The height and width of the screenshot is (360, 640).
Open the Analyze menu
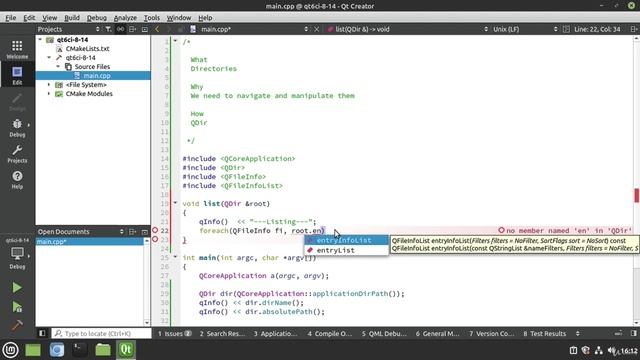125,18
